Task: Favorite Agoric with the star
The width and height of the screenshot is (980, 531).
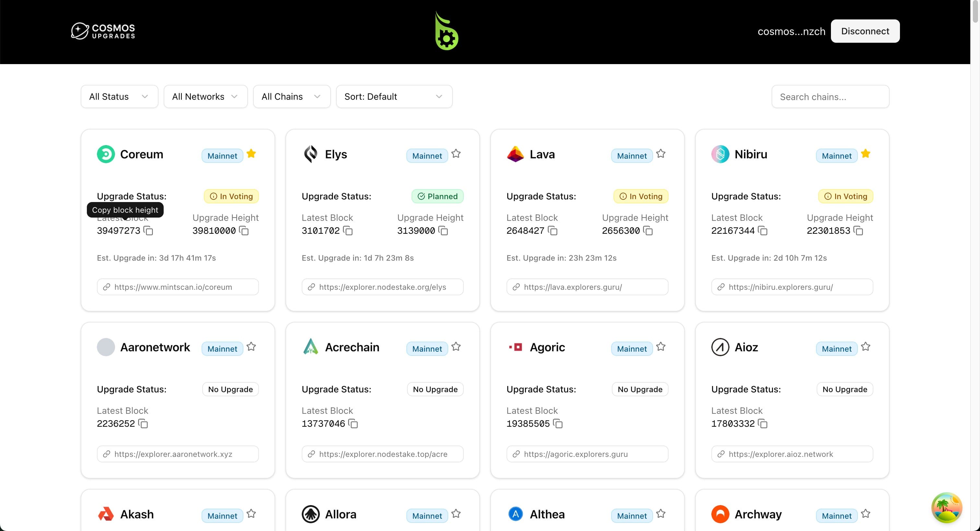Action: pyautogui.click(x=661, y=346)
